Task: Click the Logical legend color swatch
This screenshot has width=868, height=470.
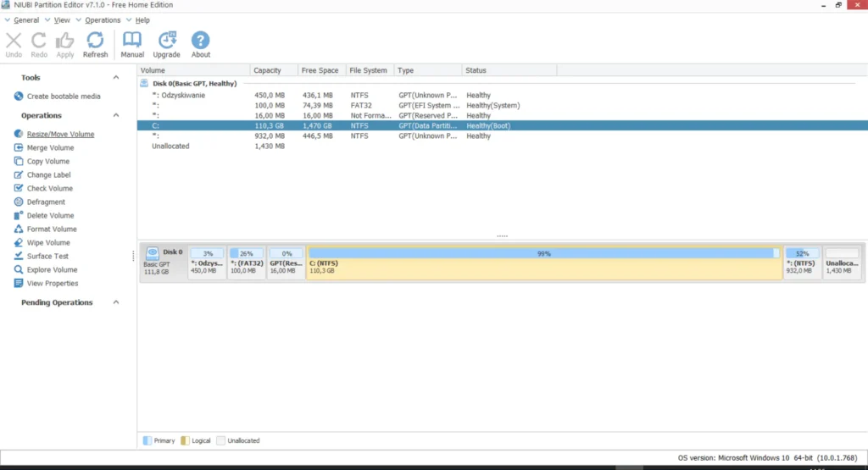Action: [x=185, y=440]
